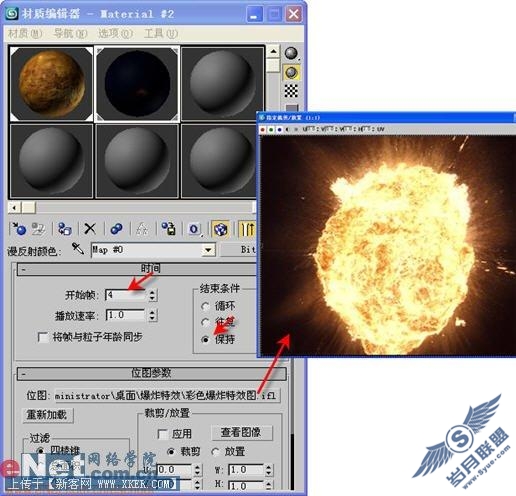
Task: Click the Reset Map delete X icon
Action: tap(90, 229)
